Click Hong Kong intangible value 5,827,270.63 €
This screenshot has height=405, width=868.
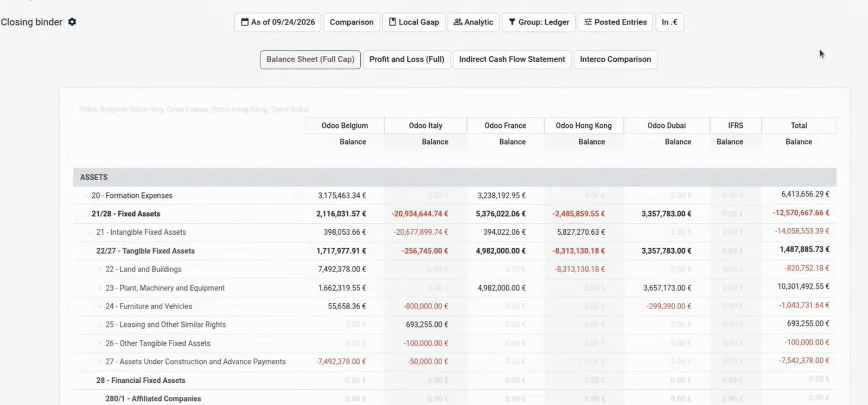[581, 232]
